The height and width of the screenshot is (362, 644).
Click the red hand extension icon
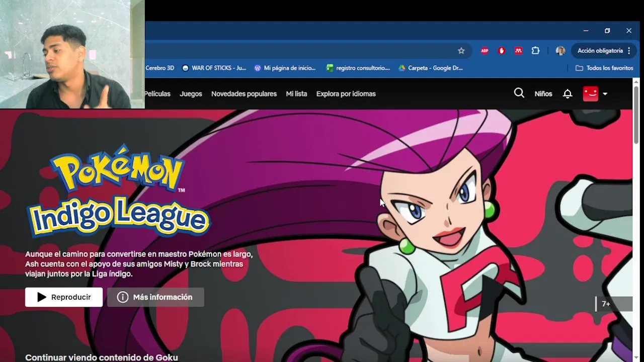pyautogui.click(x=502, y=51)
